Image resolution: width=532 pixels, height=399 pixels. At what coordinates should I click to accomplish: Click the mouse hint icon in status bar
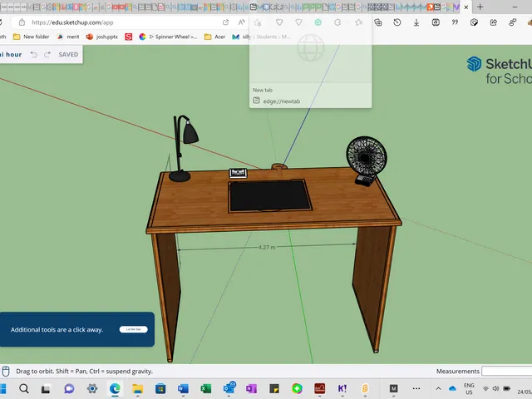pyautogui.click(x=6, y=371)
